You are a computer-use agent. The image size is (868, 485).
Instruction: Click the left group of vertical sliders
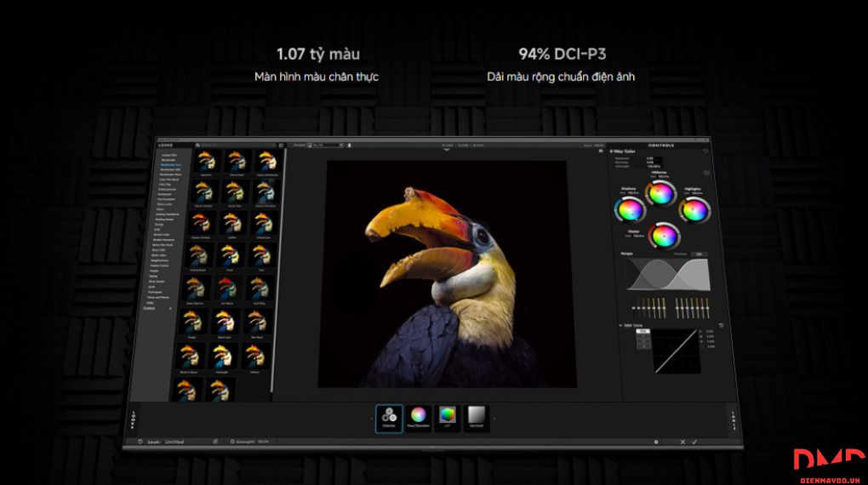[x=648, y=308]
